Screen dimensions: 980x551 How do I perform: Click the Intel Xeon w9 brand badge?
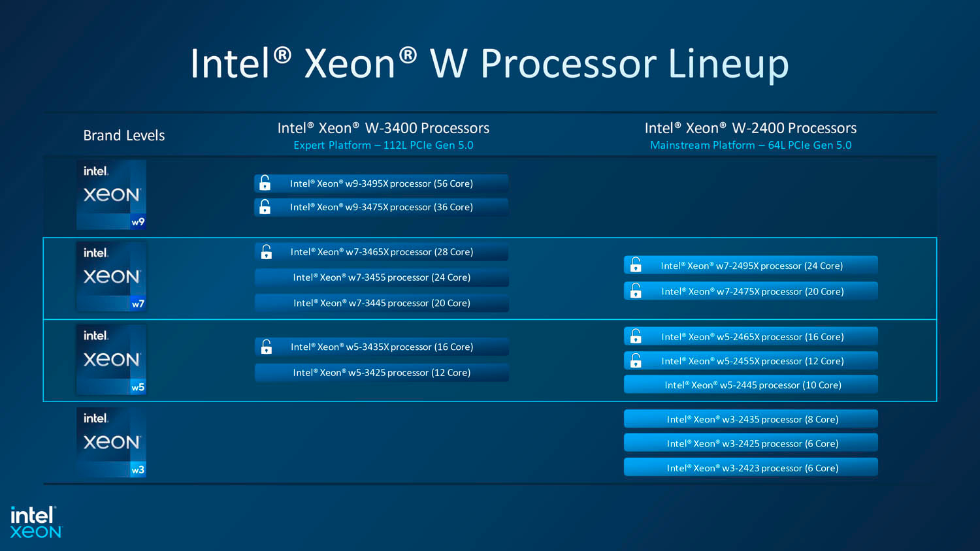tap(111, 195)
